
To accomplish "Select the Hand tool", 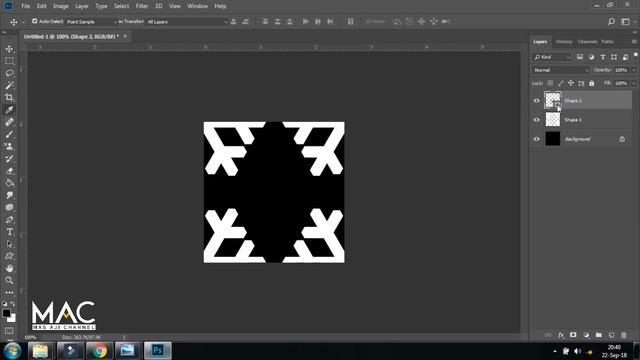I will [9, 268].
